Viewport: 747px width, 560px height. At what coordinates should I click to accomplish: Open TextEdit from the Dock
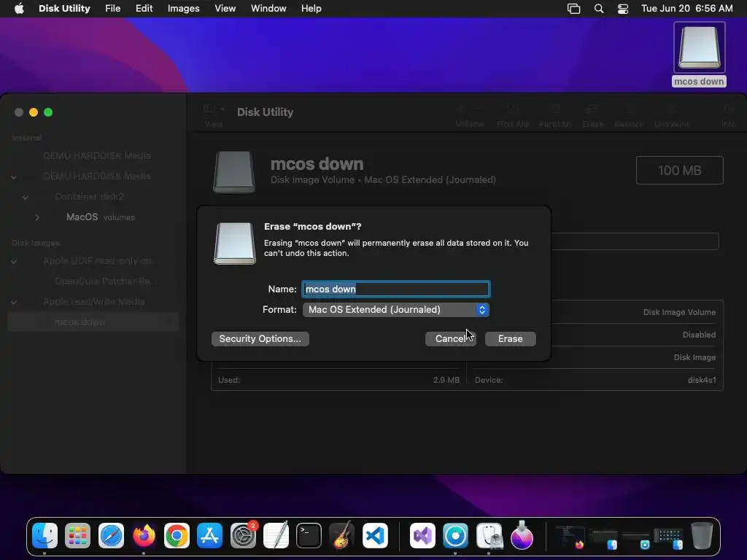click(x=276, y=536)
